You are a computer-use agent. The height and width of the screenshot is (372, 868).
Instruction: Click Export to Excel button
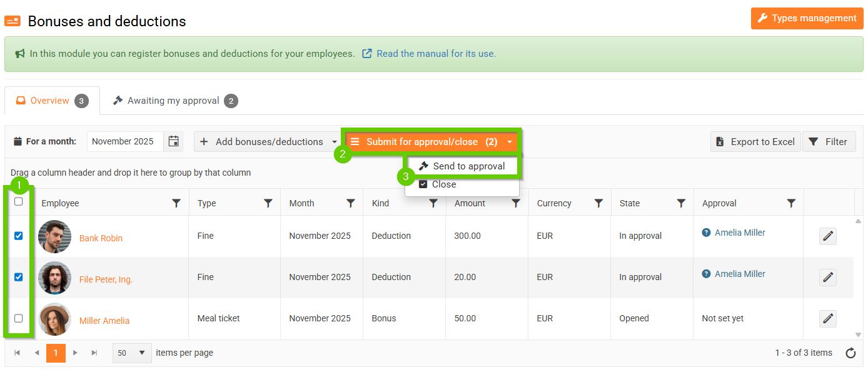pyautogui.click(x=756, y=142)
